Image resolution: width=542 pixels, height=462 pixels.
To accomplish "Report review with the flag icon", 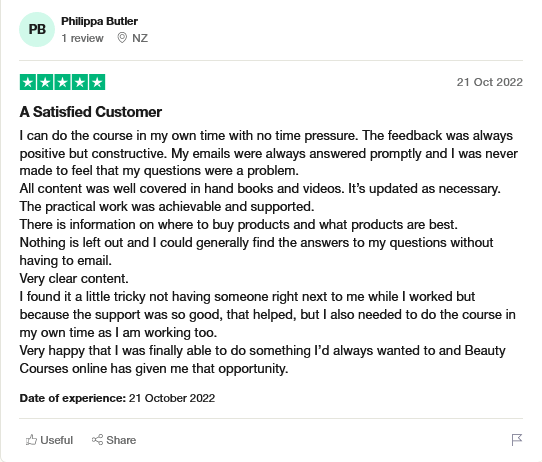I will (x=517, y=440).
